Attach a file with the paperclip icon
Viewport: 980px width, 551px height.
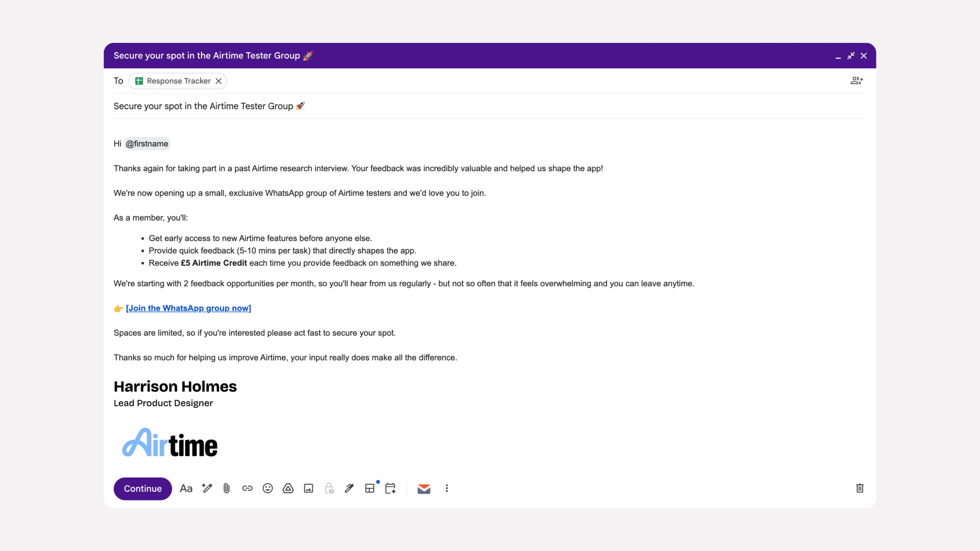[227, 488]
